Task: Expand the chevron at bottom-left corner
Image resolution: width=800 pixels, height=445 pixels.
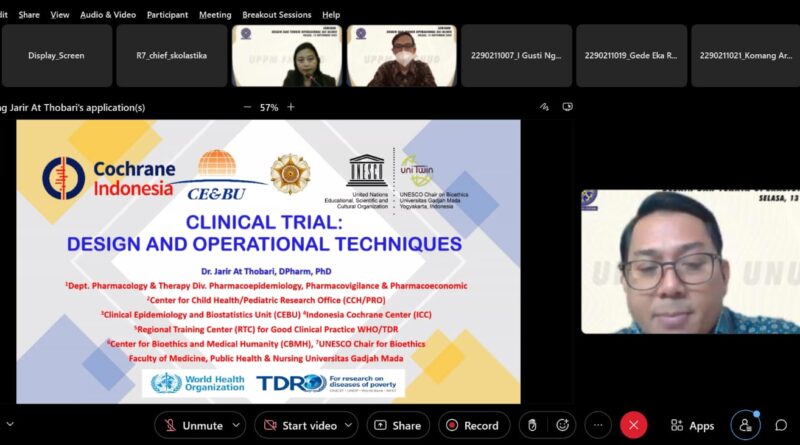Action: [10, 424]
